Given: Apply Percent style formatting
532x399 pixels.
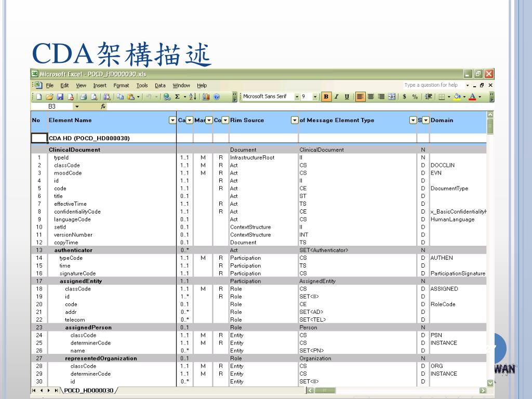Looking at the screenshot, I should [415, 97].
